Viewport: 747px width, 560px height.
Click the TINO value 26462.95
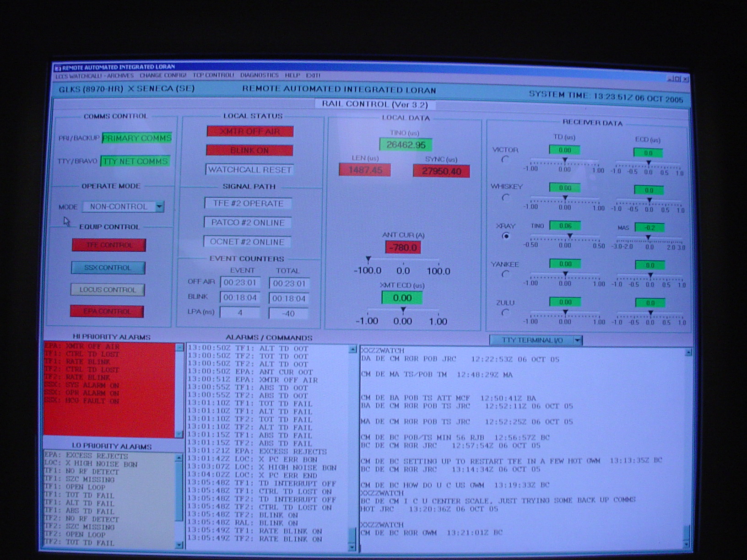click(406, 145)
